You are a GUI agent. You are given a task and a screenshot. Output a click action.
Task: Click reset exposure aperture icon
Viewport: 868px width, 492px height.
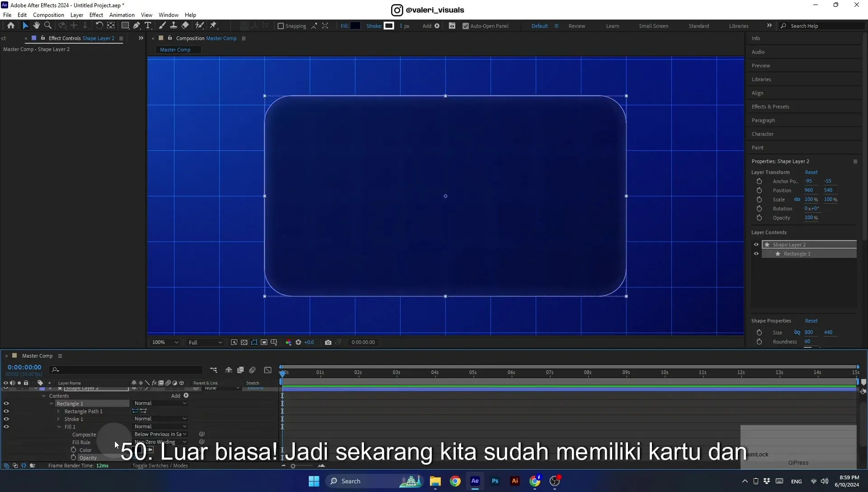click(x=298, y=342)
